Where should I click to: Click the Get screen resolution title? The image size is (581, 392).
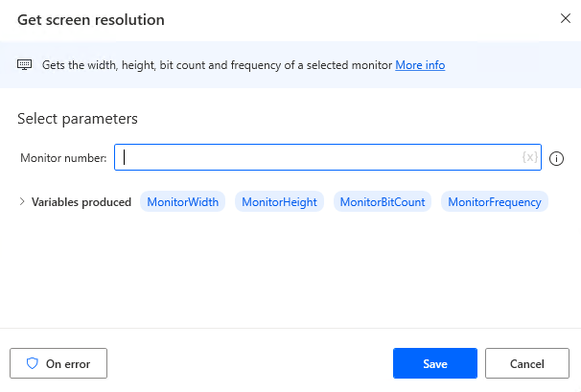coord(91,20)
